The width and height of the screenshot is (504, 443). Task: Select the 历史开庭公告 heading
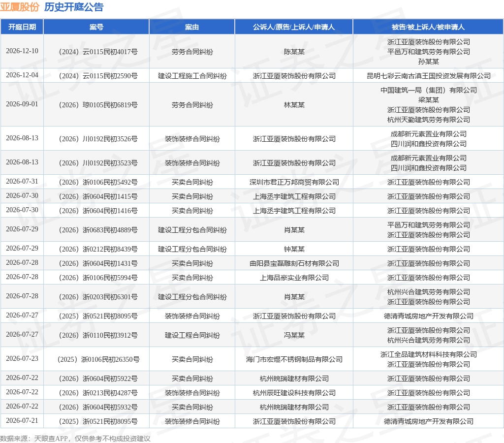[74, 7]
